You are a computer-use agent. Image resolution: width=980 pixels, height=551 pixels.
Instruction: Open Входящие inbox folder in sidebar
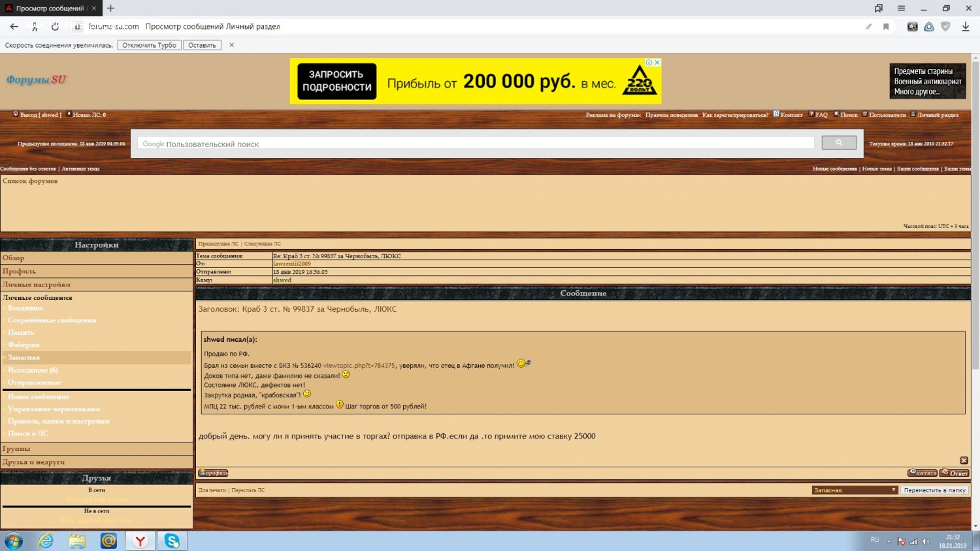[25, 308]
